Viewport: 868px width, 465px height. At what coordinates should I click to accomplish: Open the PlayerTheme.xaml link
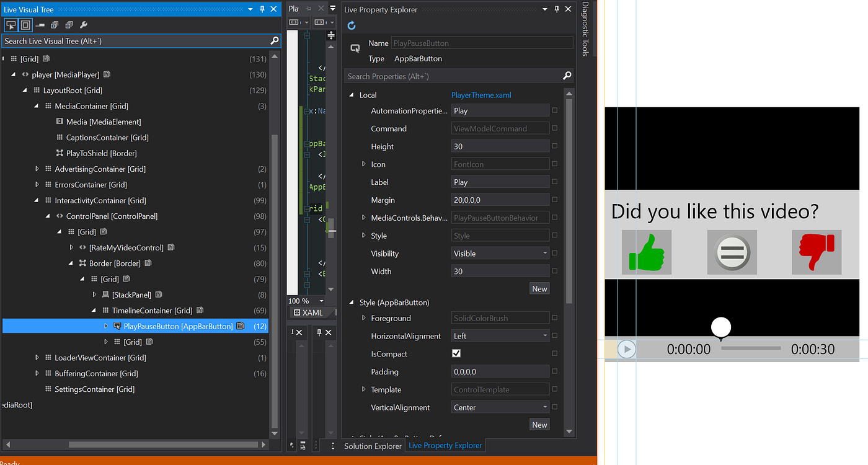pyautogui.click(x=480, y=95)
